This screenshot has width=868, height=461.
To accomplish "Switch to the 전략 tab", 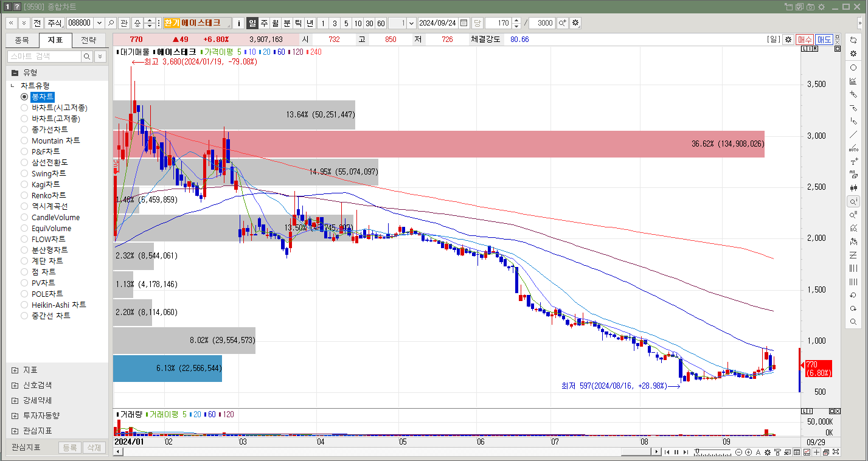I will pos(89,40).
